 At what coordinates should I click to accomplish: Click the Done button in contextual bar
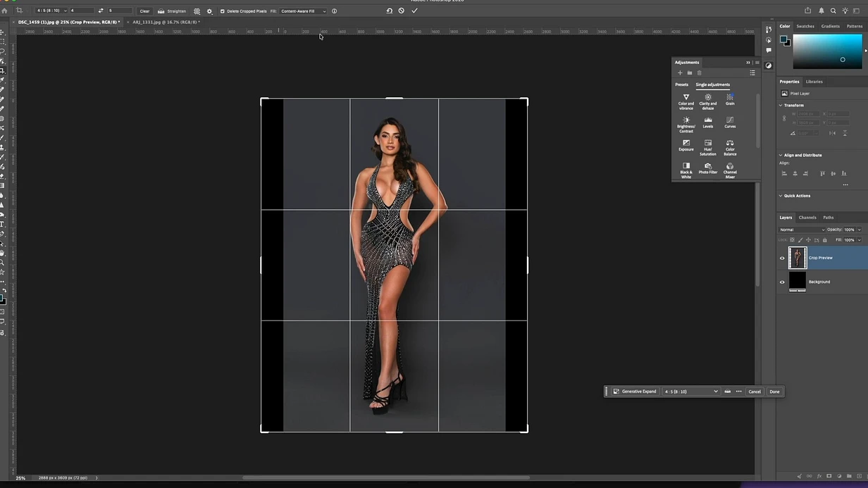[774, 392]
